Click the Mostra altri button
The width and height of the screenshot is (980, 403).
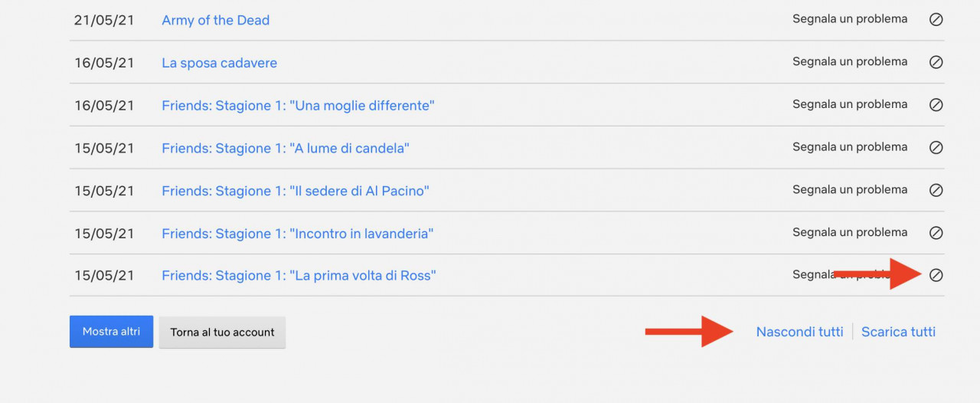click(111, 332)
